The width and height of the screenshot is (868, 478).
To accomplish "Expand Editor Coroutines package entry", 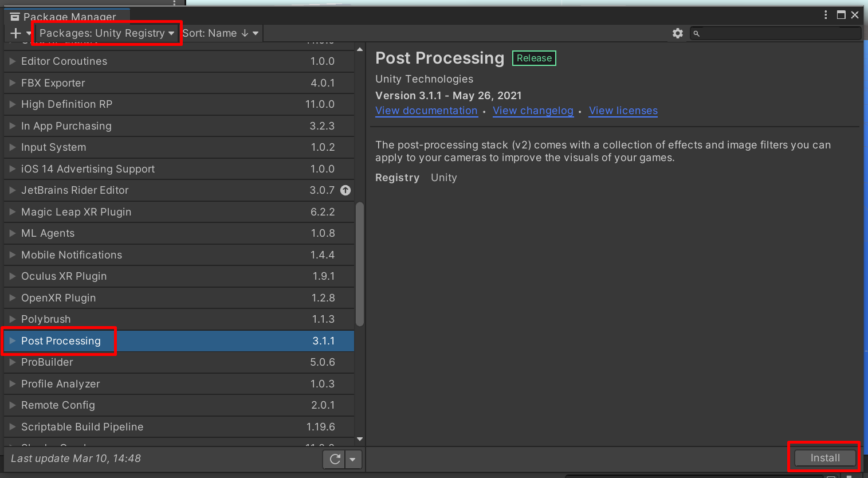I will click(x=13, y=61).
